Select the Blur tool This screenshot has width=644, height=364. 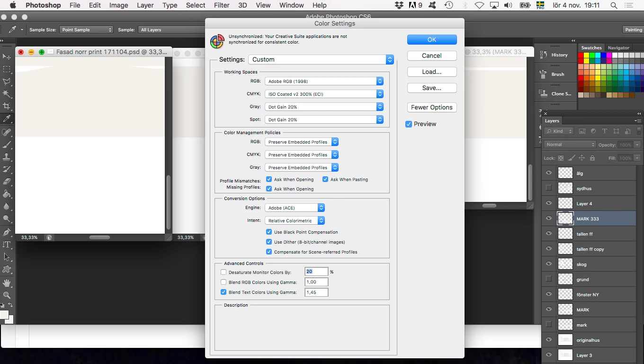7,206
